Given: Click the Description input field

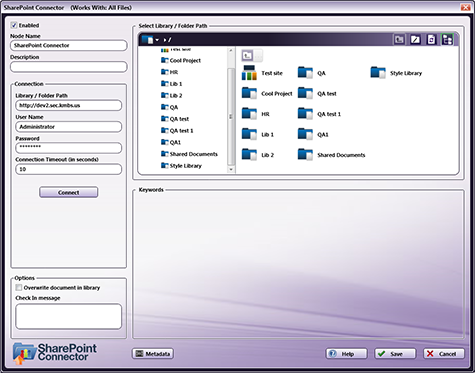Looking at the screenshot, I should point(69,67).
